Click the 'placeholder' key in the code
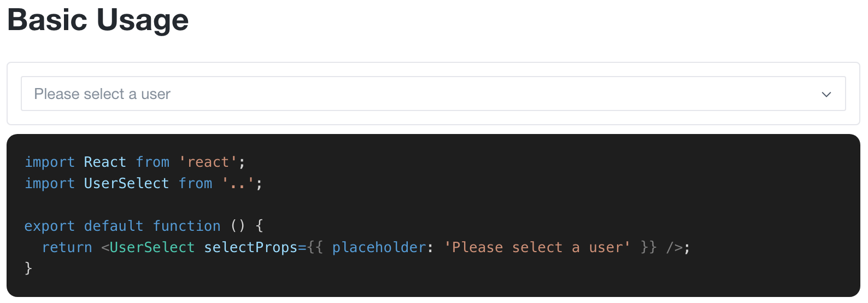Viewport: 868px width, 303px height. tap(379, 248)
